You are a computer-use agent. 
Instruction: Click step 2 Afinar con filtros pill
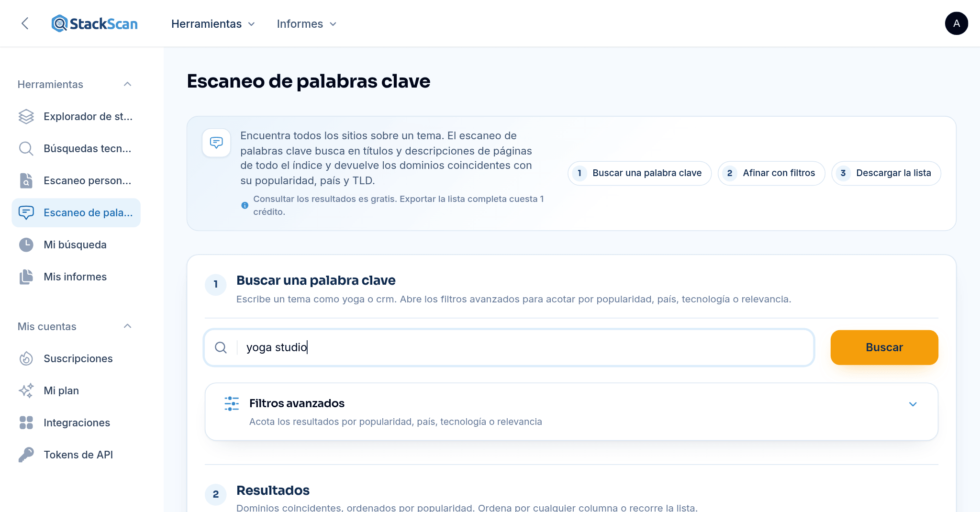771,173
